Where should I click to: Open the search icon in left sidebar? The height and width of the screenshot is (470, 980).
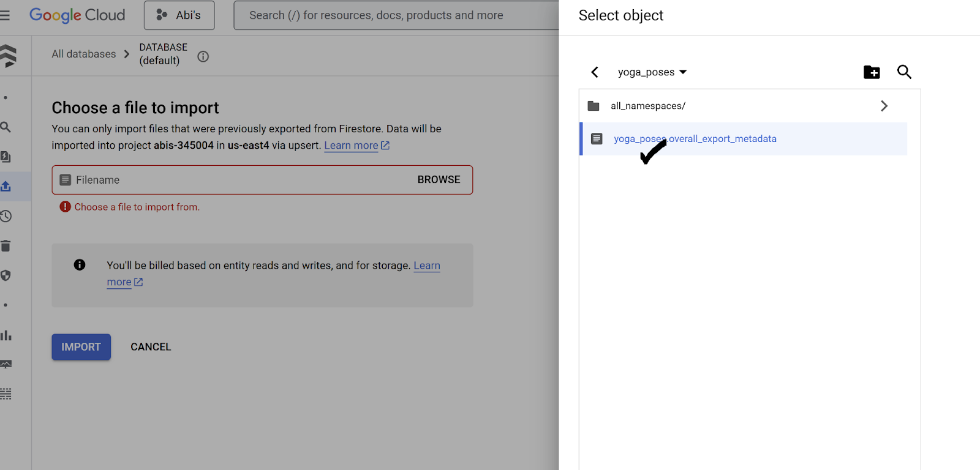pyautogui.click(x=6, y=127)
